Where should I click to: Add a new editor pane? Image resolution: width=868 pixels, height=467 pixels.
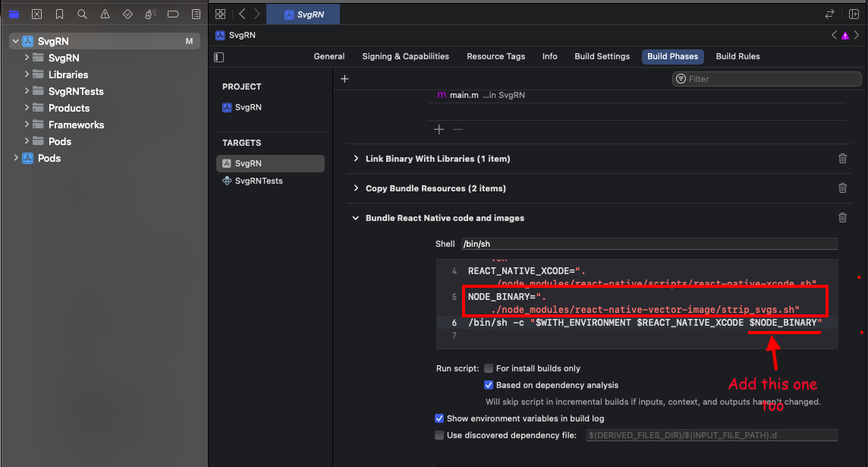click(854, 14)
